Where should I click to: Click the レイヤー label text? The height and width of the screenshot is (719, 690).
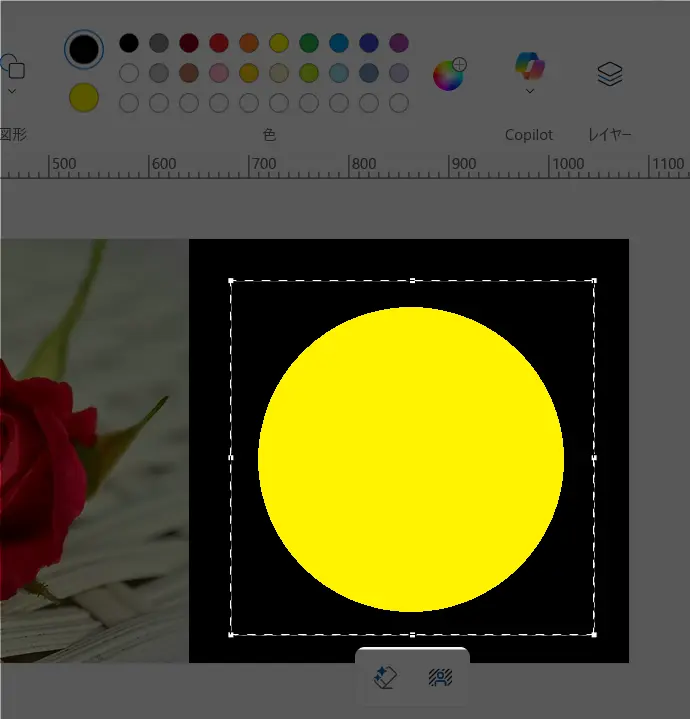pyautogui.click(x=610, y=135)
